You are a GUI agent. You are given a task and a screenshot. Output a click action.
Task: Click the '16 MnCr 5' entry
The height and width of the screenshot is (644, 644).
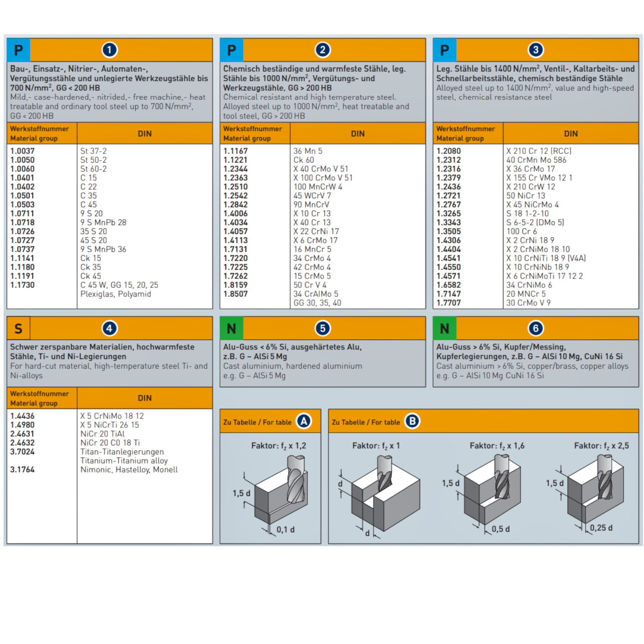pos(312,249)
